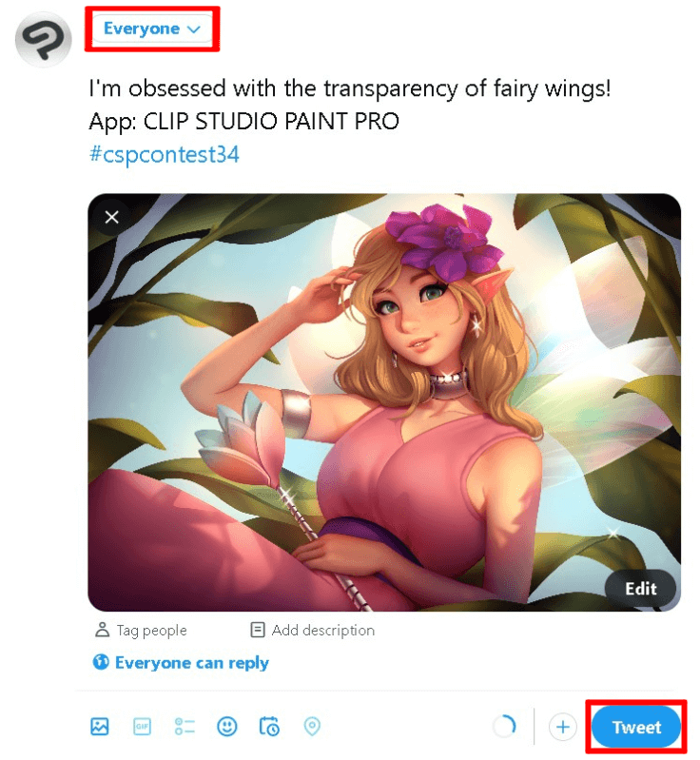This screenshot has width=700, height=760.
Task: Add another tweet with the plus icon
Action: (563, 728)
